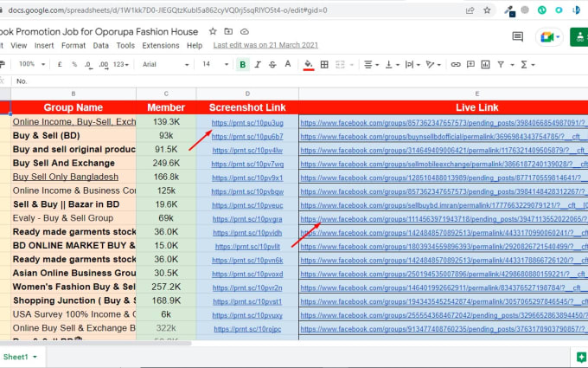This screenshot has height=368, width=588.
Task: Open Sheet1 tab options arrow
Action: (35, 357)
